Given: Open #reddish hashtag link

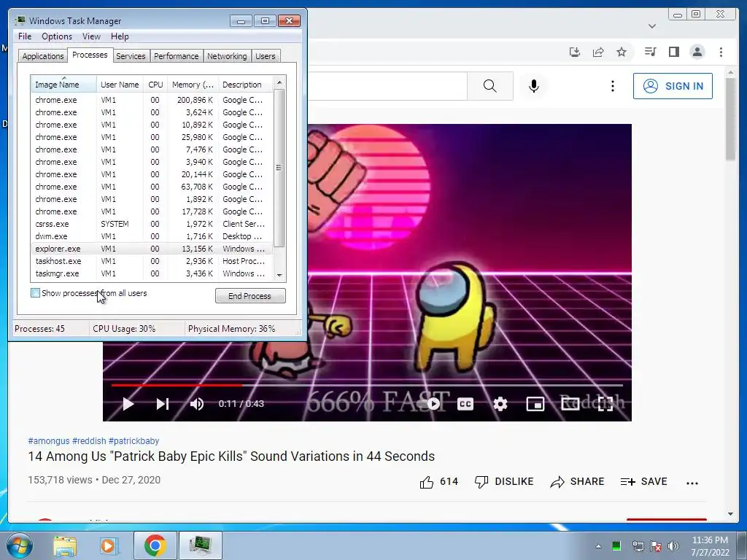Looking at the screenshot, I should pyautogui.click(x=89, y=441).
